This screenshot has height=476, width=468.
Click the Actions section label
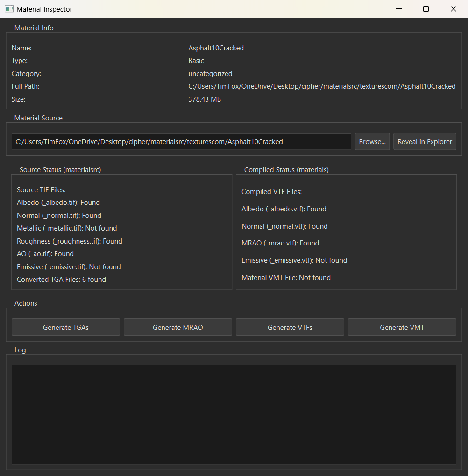coord(26,303)
